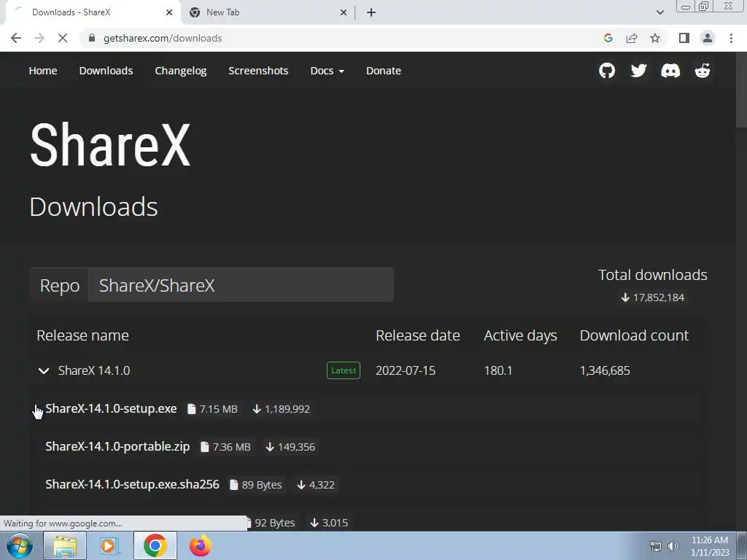Screen dimensions: 747x560
Task: Click the address bar URL
Action: [x=163, y=38]
